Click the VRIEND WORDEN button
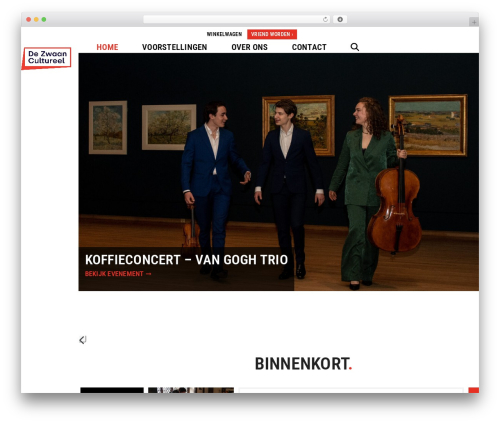 [x=272, y=34]
